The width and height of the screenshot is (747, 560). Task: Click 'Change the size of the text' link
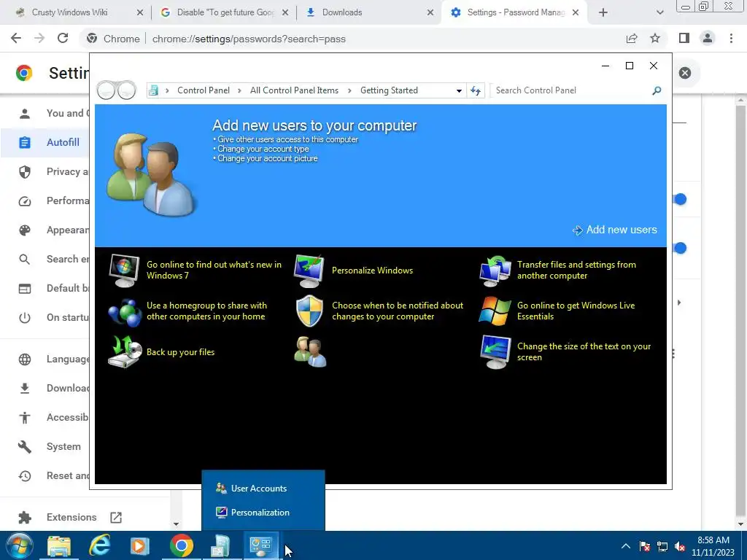pyautogui.click(x=584, y=352)
